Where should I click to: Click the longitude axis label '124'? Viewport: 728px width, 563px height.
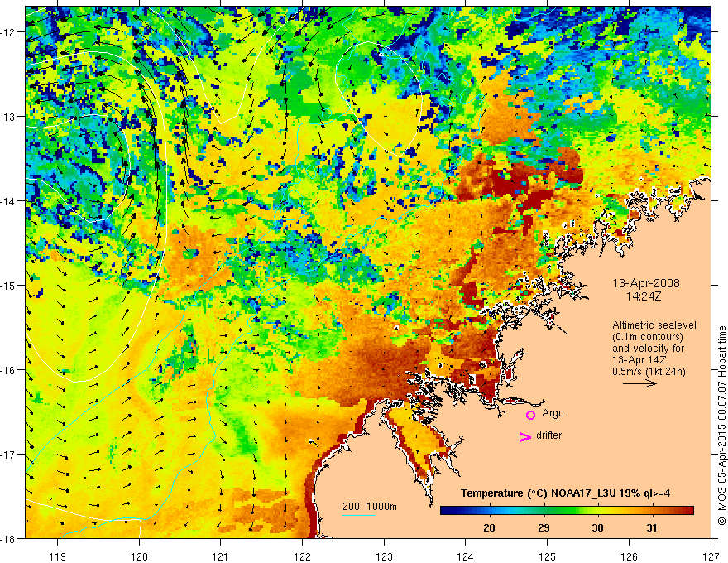click(466, 557)
